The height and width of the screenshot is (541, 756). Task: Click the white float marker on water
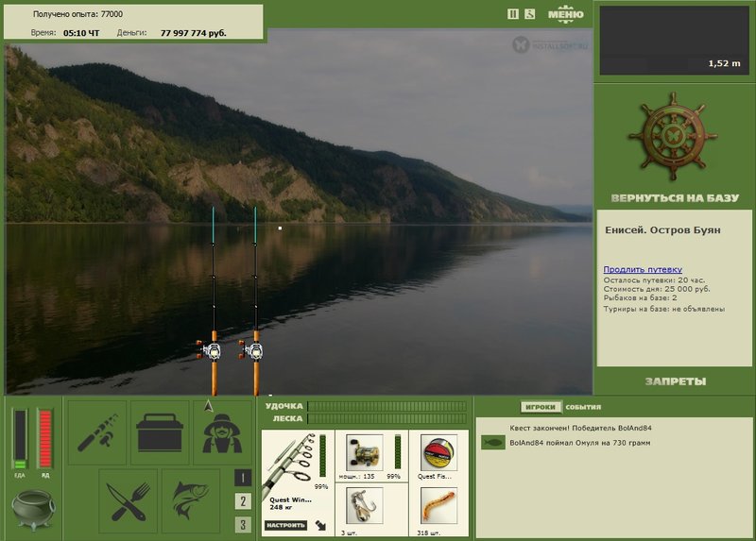coord(280,228)
